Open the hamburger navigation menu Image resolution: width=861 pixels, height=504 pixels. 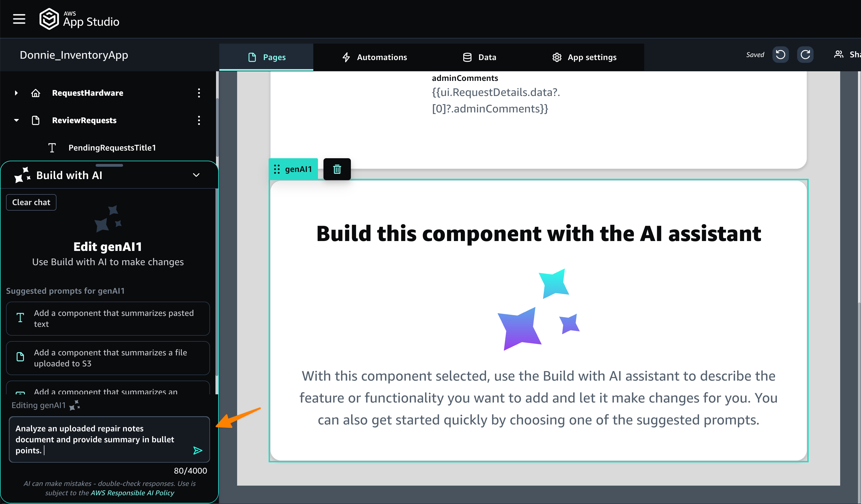pos(19,19)
